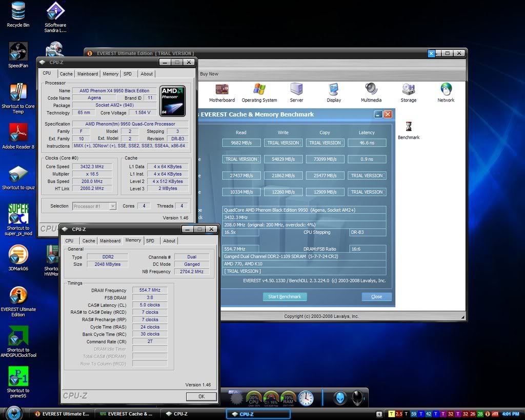Click the Multimedia icon in EVEREST
The image size is (525, 420).
(x=371, y=93)
